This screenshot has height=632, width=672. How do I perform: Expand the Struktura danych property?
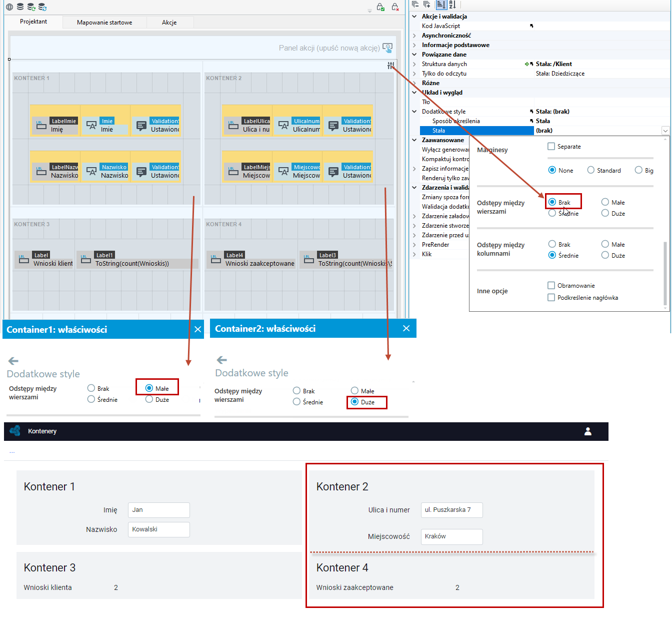414,64
